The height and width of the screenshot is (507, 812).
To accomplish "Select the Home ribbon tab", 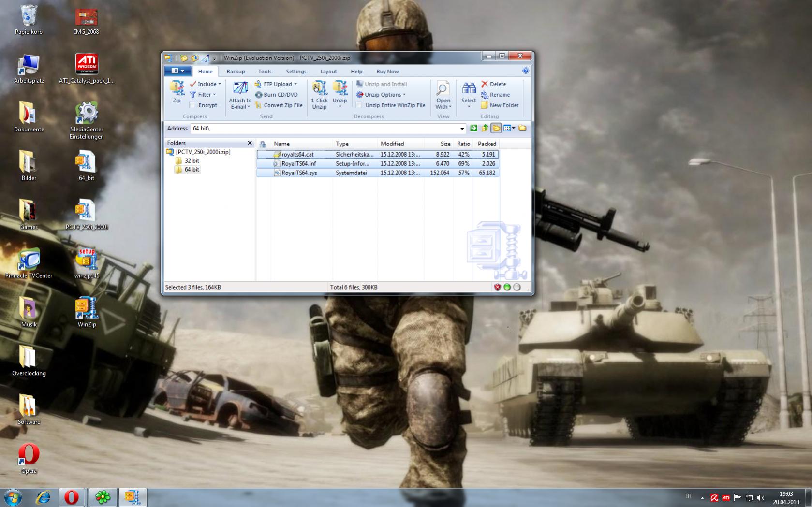I will click(x=205, y=72).
